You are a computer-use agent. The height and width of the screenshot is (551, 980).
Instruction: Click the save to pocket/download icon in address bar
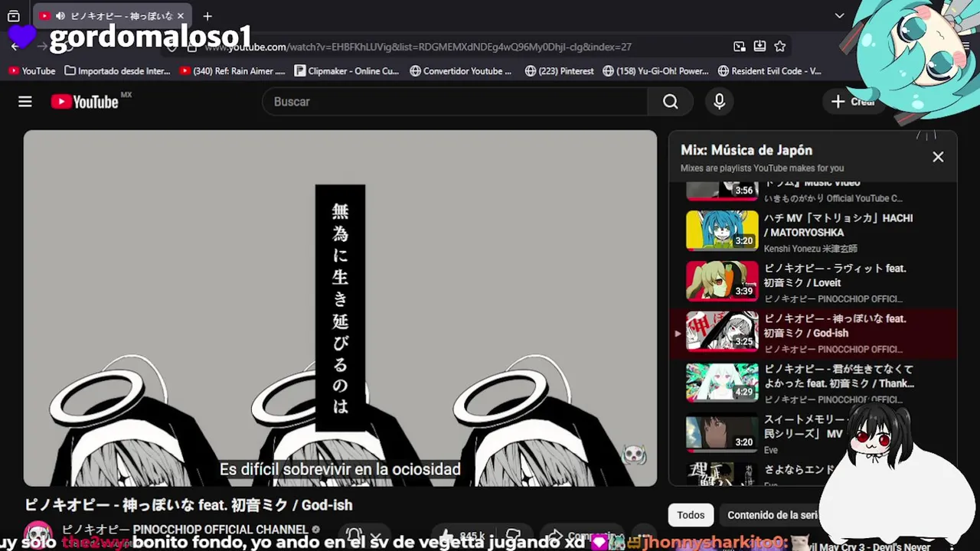pyautogui.click(x=759, y=47)
